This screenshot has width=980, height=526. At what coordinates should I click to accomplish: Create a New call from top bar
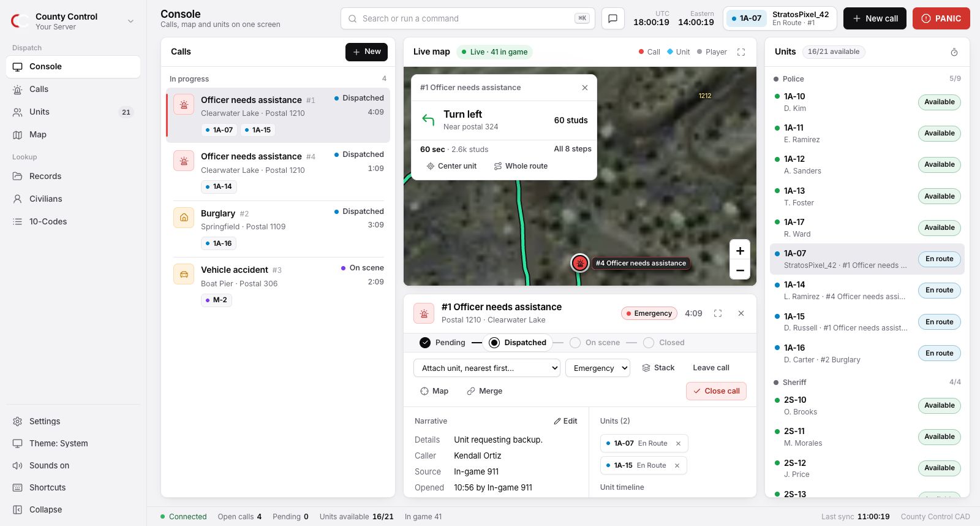(875, 18)
